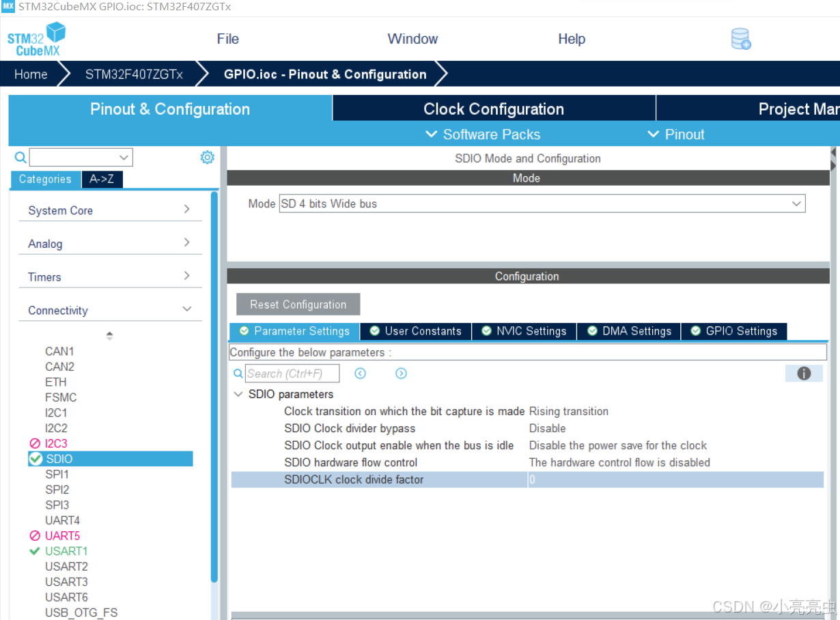Go to next search result arrow
The width and height of the screenshot is (840, 620).
(x=401, y=373)
